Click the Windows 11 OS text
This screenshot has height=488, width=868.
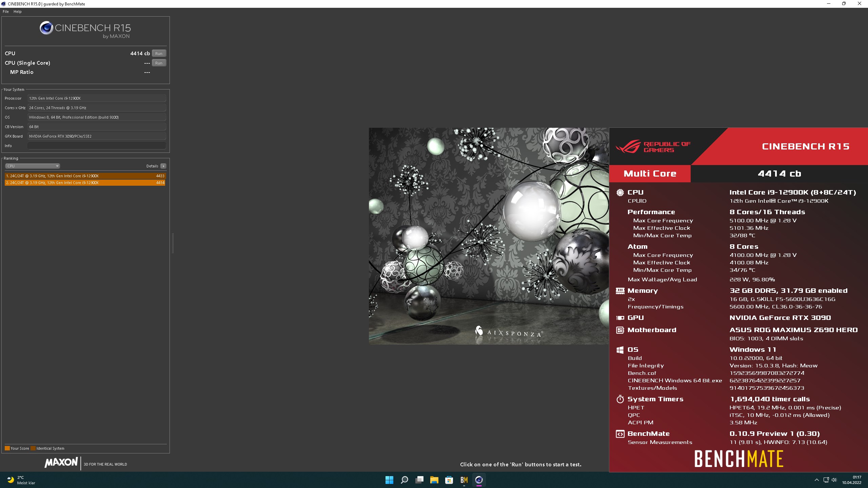coord(753,350)
